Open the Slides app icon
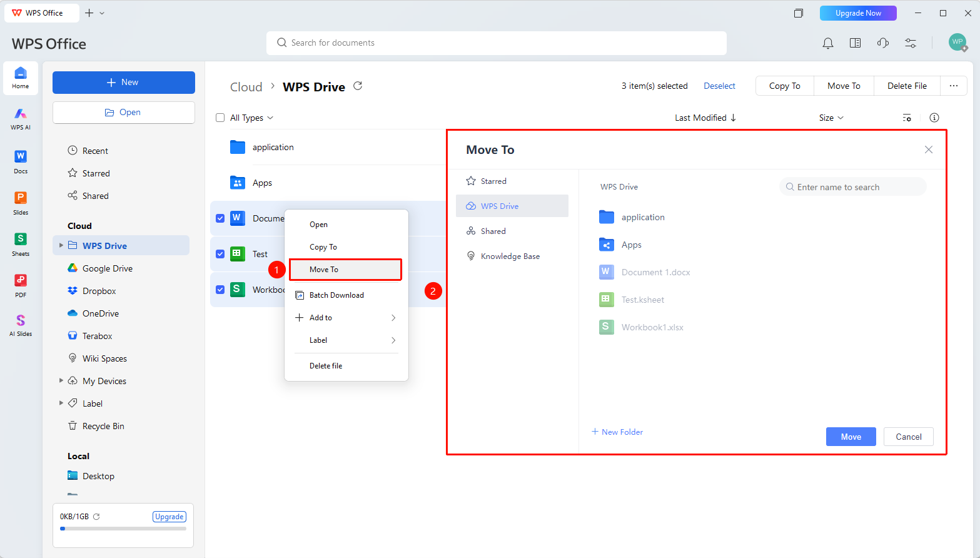Screen dimensions: 980x558 tap(21, 203)
